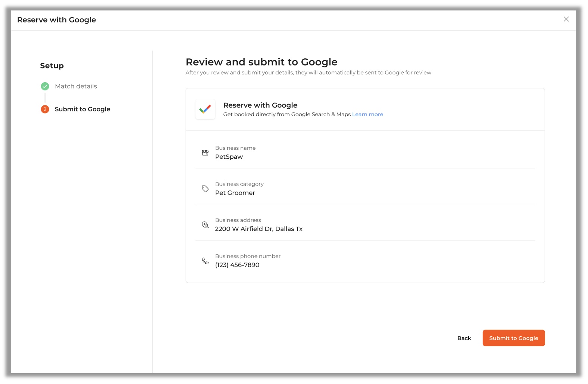
Task: Click the Business phone number label
Action: pos(248,256)
